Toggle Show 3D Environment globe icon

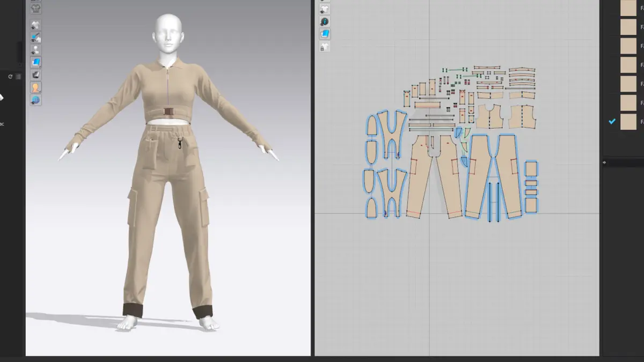[36, 99]
